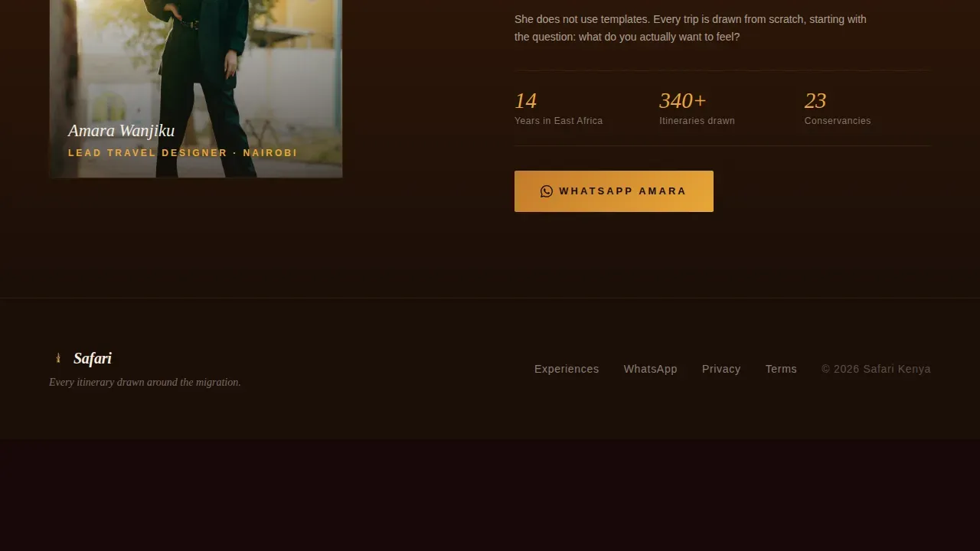Open the Terms footer link
980x551 pixels.
point(781,369)
